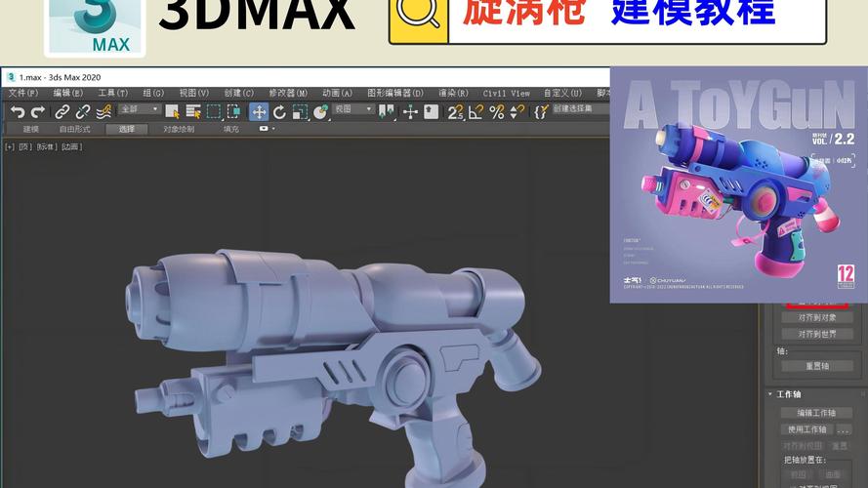The width and height of the screenshot is (868, 488).
Task: Click the Undo arrow icon
Action: (18, 112)
